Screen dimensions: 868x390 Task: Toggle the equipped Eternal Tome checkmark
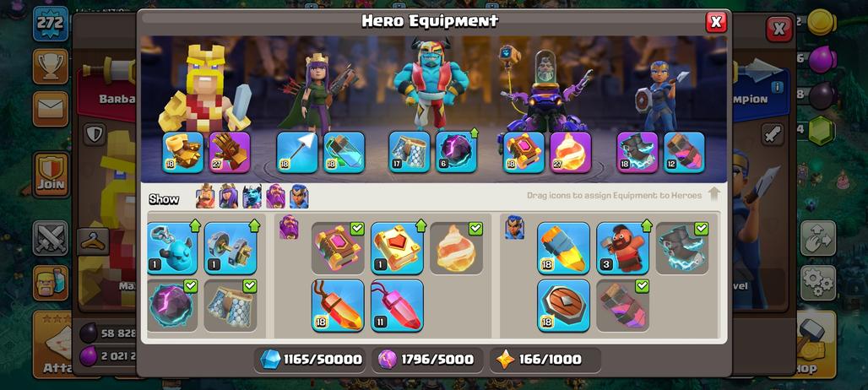[357, 229]
